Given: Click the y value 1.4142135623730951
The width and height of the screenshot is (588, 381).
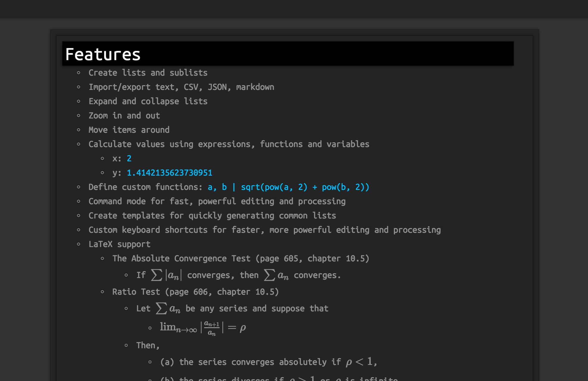Looking at the screenshot, I should pos(169,173).
